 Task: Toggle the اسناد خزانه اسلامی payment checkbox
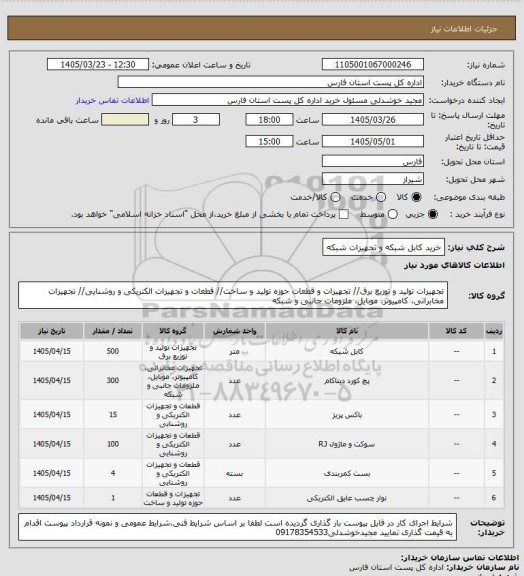(x=344, y=214)
